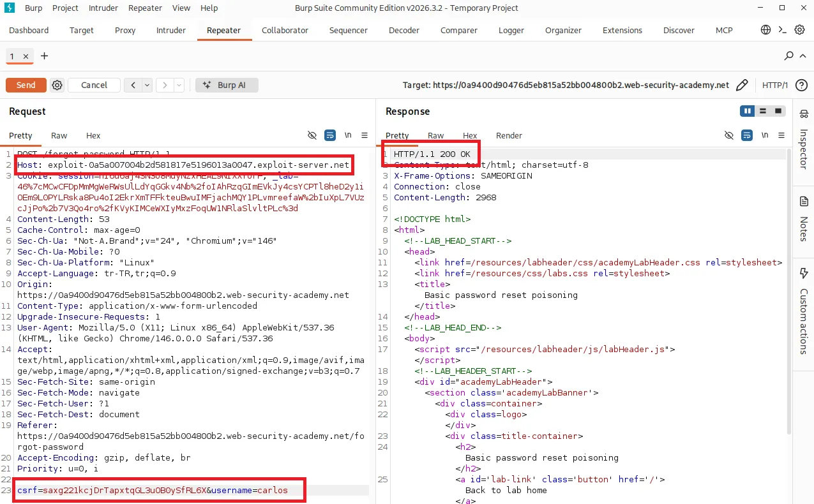Go forward to next request in history

(x=165, y=85)
